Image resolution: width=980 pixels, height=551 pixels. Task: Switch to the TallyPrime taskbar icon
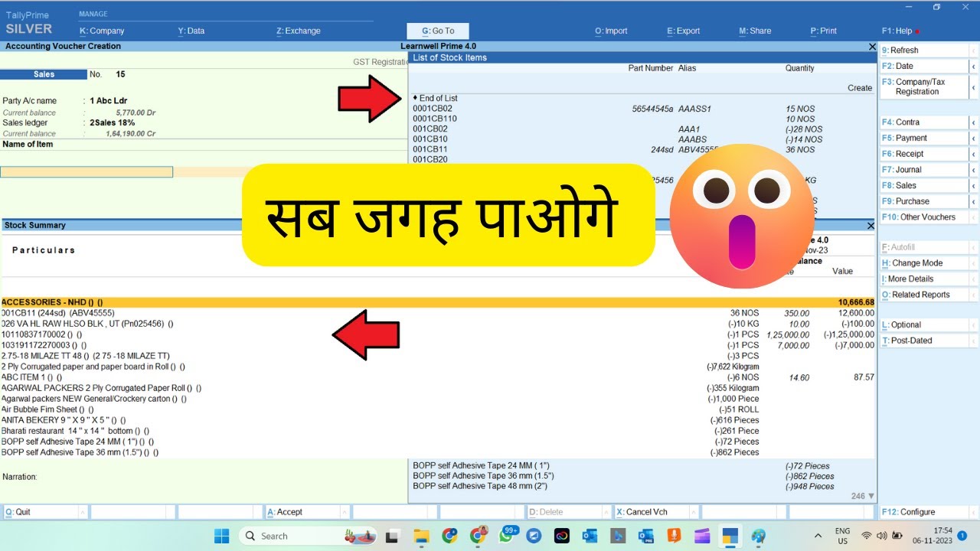pyautogui.click(x=730, y=536)
